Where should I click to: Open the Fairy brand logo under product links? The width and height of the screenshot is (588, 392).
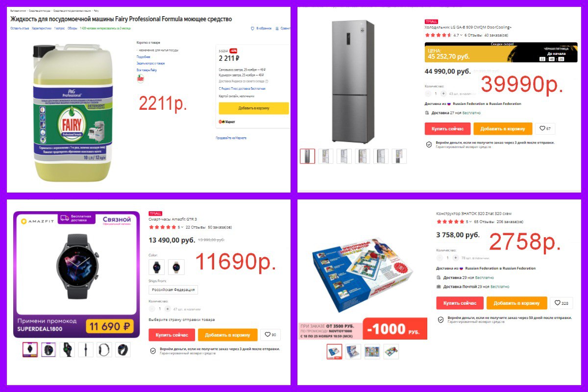[140, 78]
